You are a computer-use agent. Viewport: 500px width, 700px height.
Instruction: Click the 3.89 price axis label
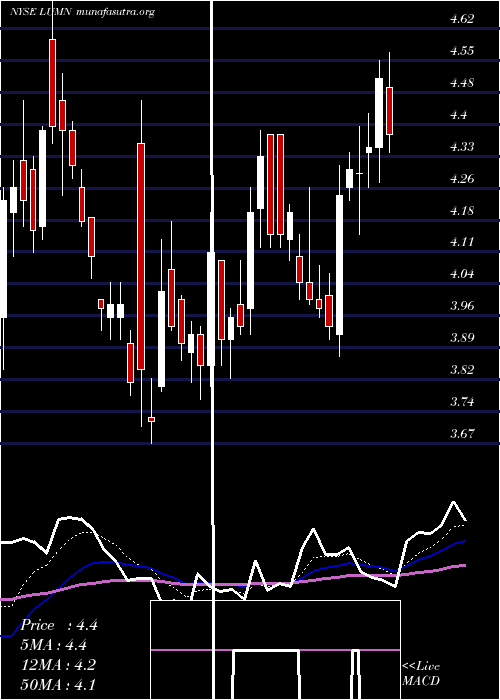click(x=461, y=338)
